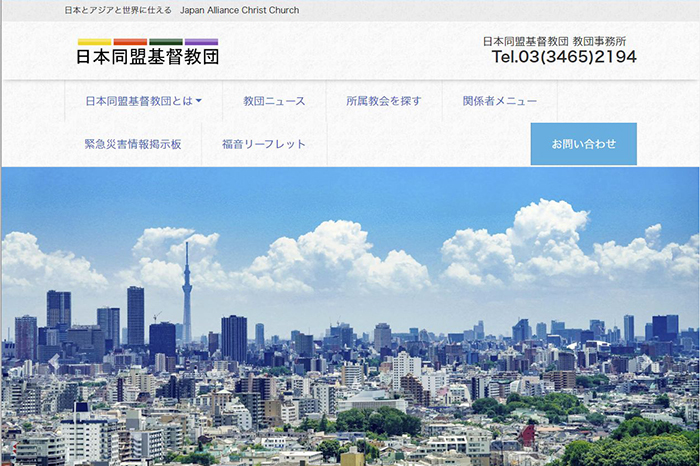Click the Japan Alliance Christ Church tagline
Image resolution: width=700 pixels, height=466 pixels.
point(239,10)
